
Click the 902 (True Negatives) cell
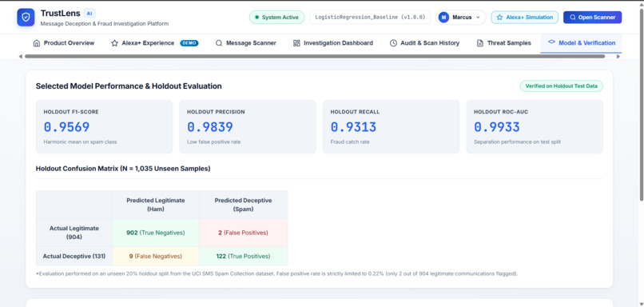[156, 233]
